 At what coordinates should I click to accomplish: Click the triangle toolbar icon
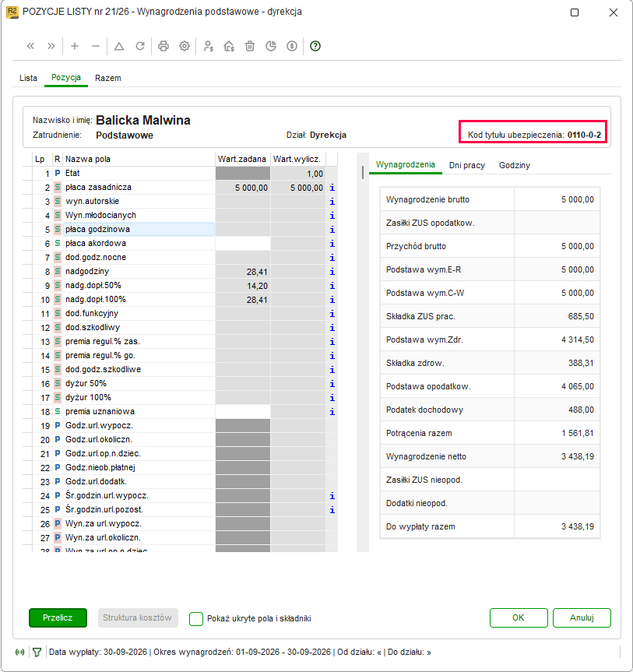coord(119,46)
